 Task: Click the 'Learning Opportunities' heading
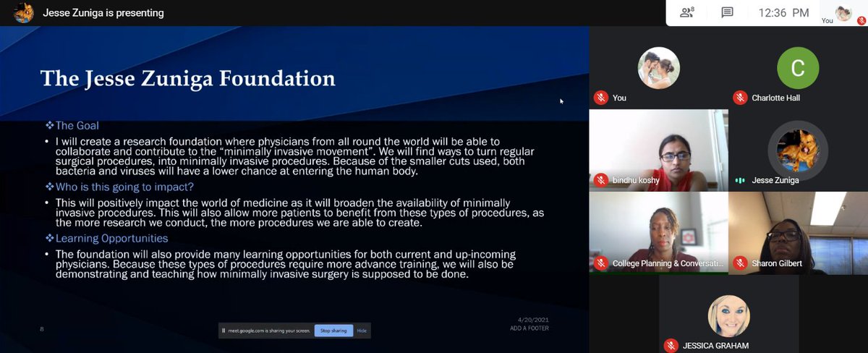coord(111,238)
